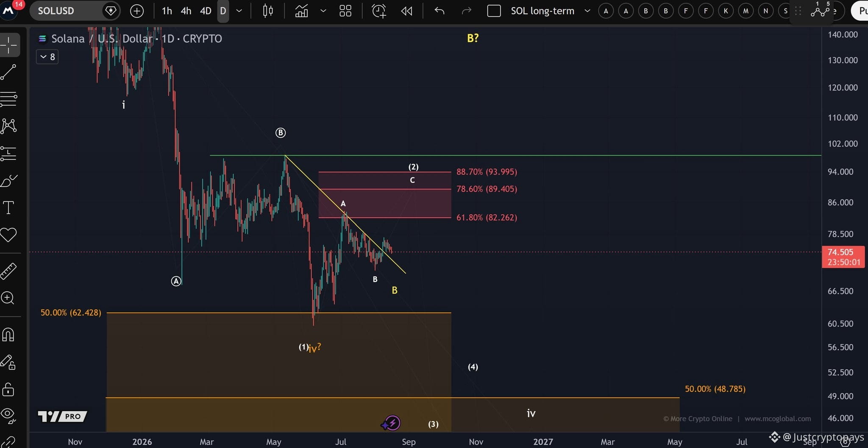Image resolution: width=868 pixels, height=448 pixels.
Task: Click the 88.70% (93.995) Fibonacci label
Action: coord(487,172)
